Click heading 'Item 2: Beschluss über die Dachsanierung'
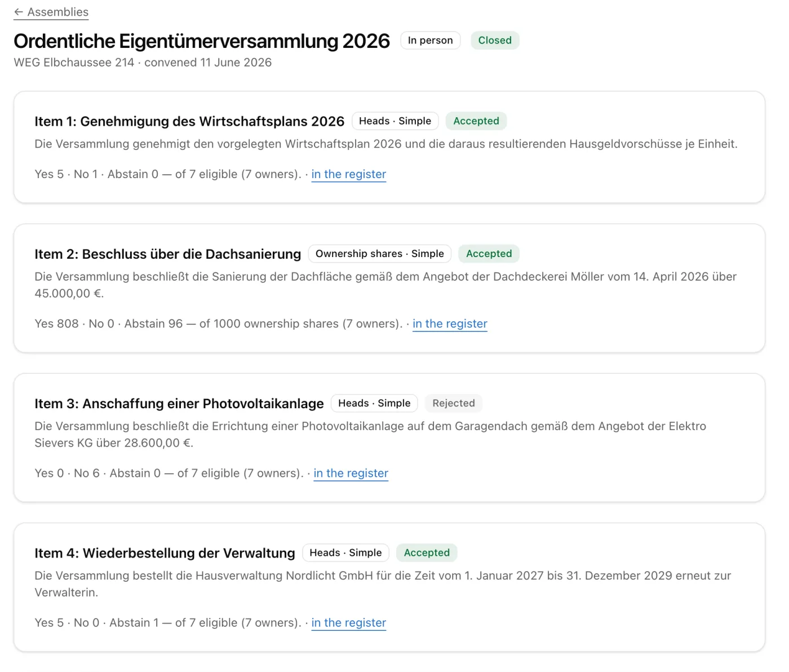 [168, 254]
